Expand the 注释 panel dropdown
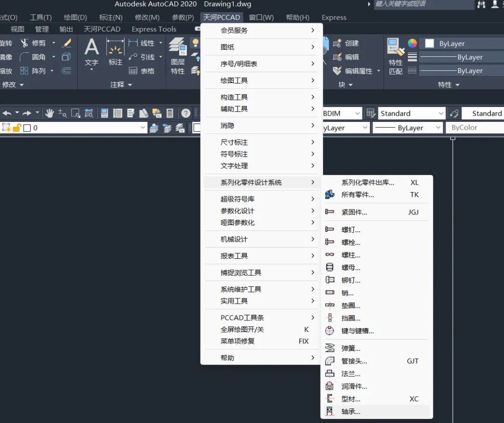This screenshot has width=504, height=423. (x=121, y=84)
